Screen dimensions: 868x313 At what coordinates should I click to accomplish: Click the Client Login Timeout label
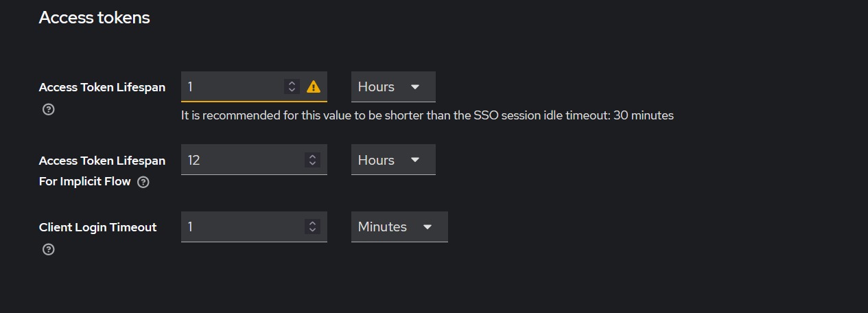click(x=98, y=227)
